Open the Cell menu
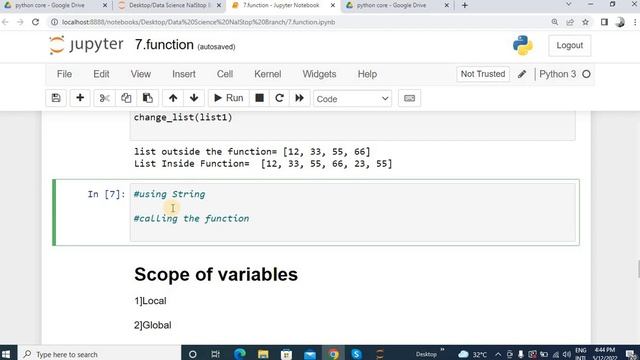The image size is (640, 360). tap(225, 74)
